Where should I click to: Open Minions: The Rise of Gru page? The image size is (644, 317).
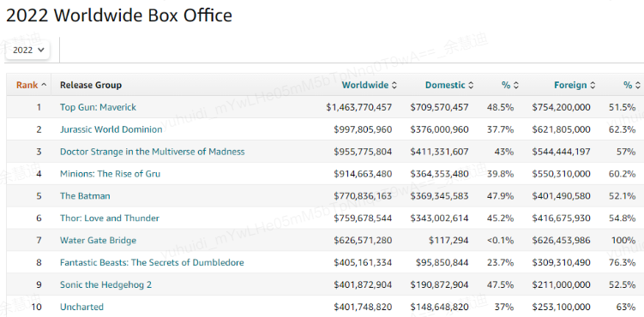point(110,173)
